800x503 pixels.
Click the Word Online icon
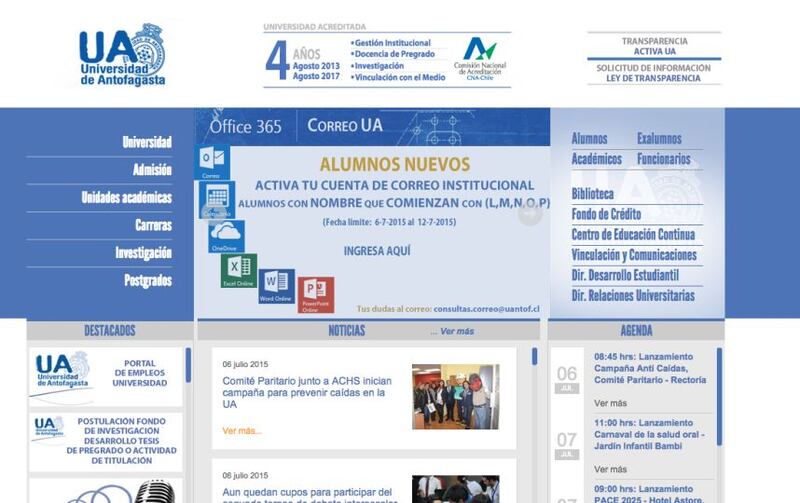(x=277, y=286)
